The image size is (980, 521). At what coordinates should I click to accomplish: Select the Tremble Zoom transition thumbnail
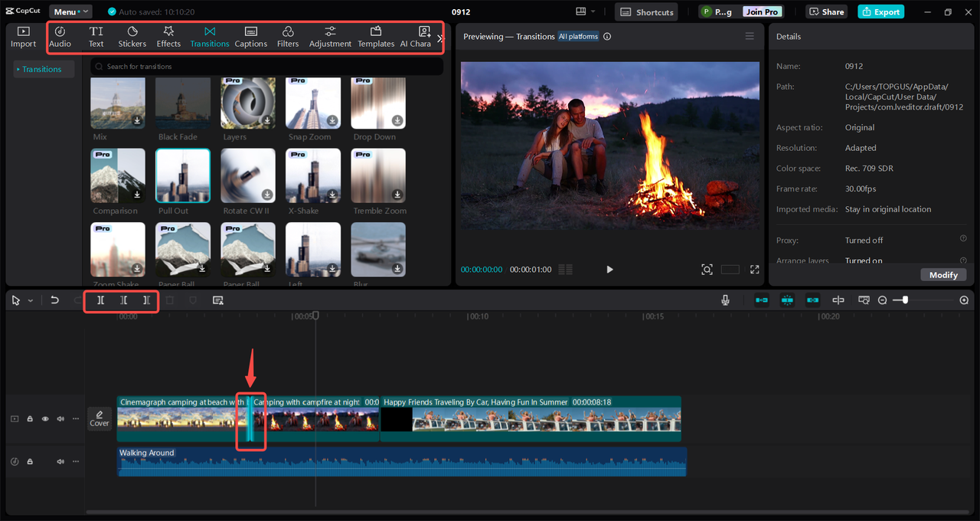(378, 175)
